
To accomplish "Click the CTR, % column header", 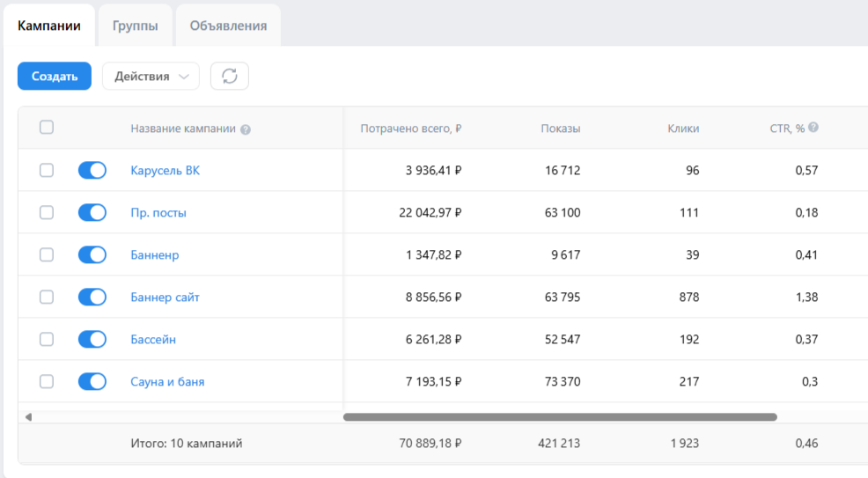I will (787, 129).
